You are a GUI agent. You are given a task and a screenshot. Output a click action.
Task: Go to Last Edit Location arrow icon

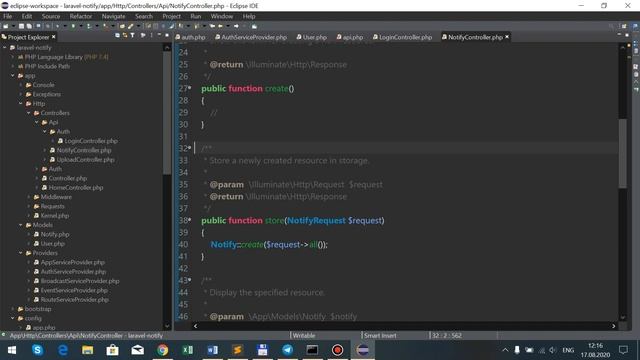click(x=212, y=26)
